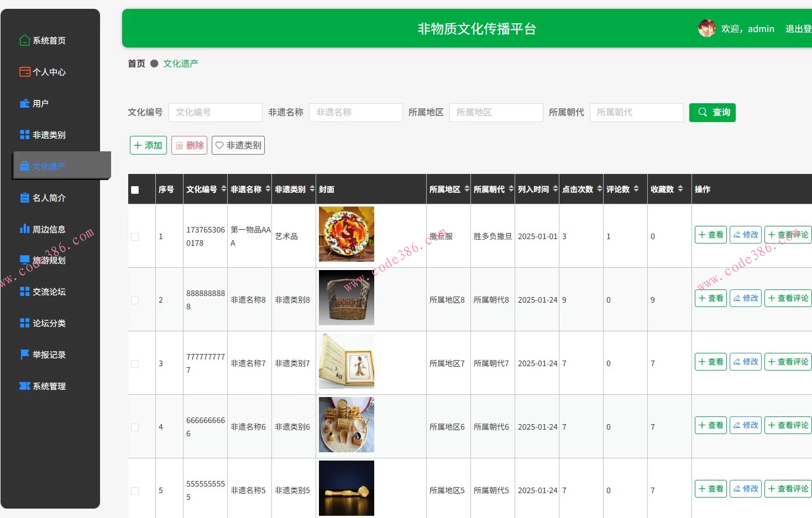Open 周边信息 via its bar-chart icon
812x518 pixels.
point(24,229)
